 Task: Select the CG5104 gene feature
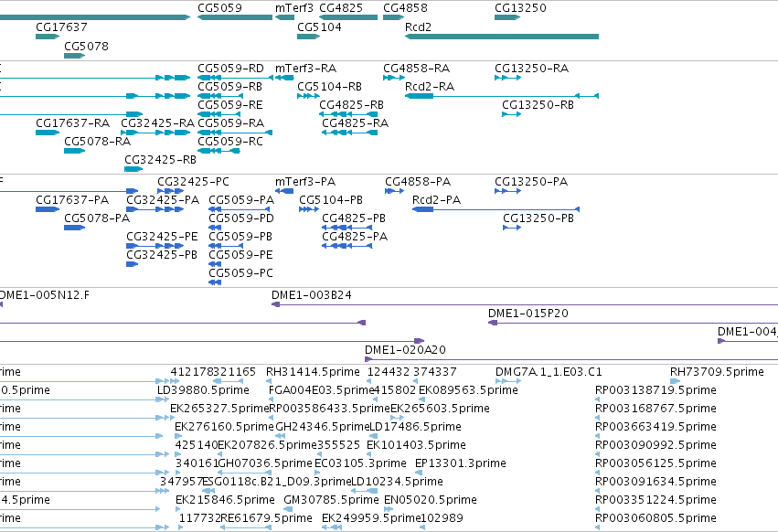[308, 37]
